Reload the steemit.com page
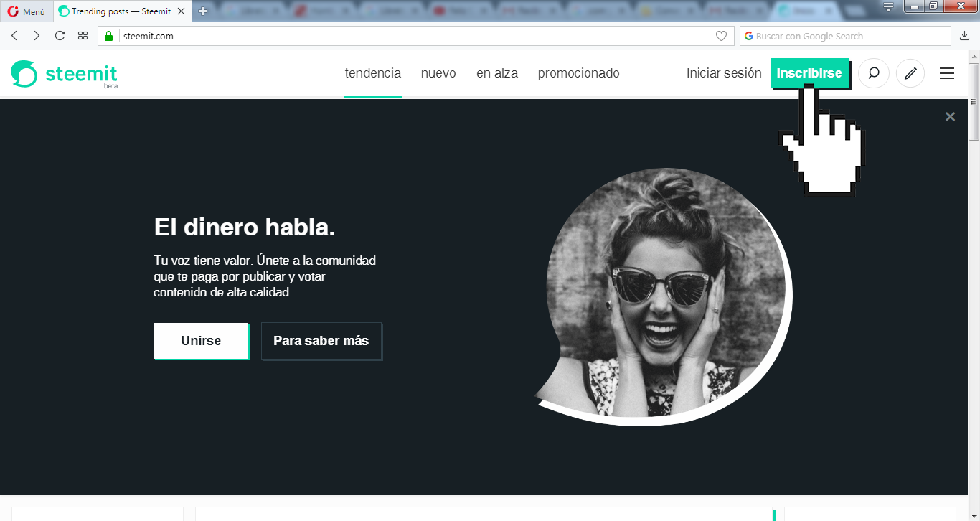The image size is (980, 521). pos(60,36)
